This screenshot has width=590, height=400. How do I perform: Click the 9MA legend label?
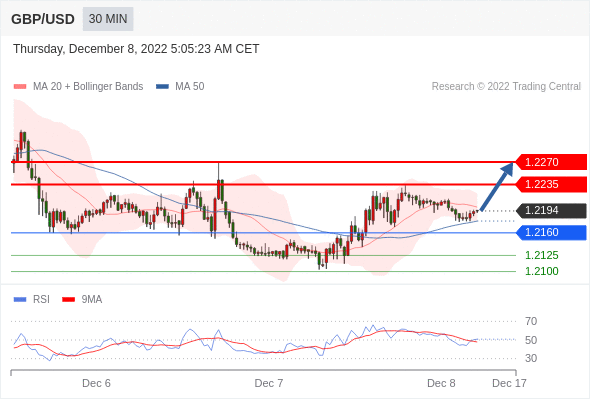(92, 300)
